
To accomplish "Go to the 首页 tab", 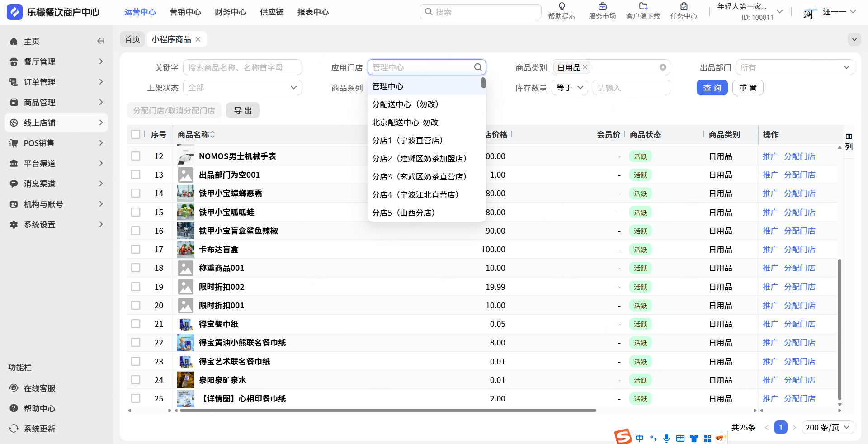I will (132, 39).
